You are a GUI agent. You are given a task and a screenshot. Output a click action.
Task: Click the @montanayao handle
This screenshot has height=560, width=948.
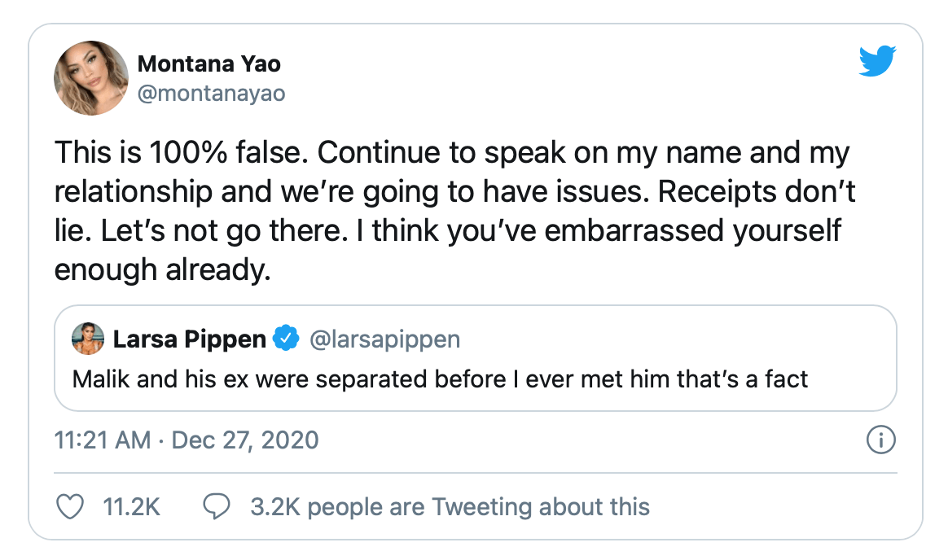tap(212, 94)
